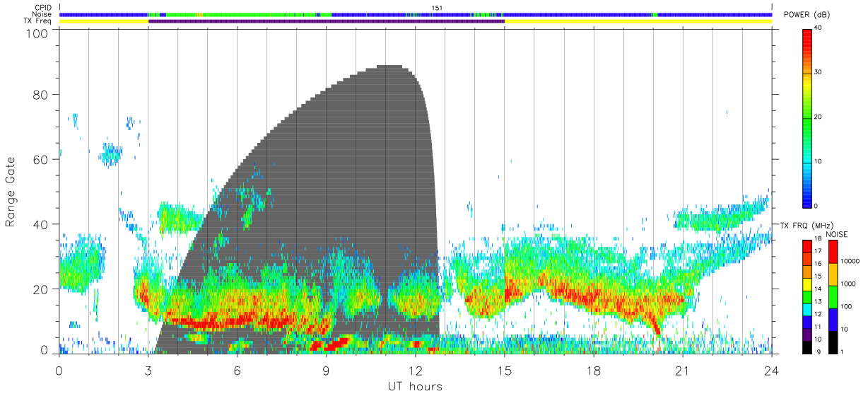
Task: Click the '60' Range Gate tick label
Action: pos(42,160)
